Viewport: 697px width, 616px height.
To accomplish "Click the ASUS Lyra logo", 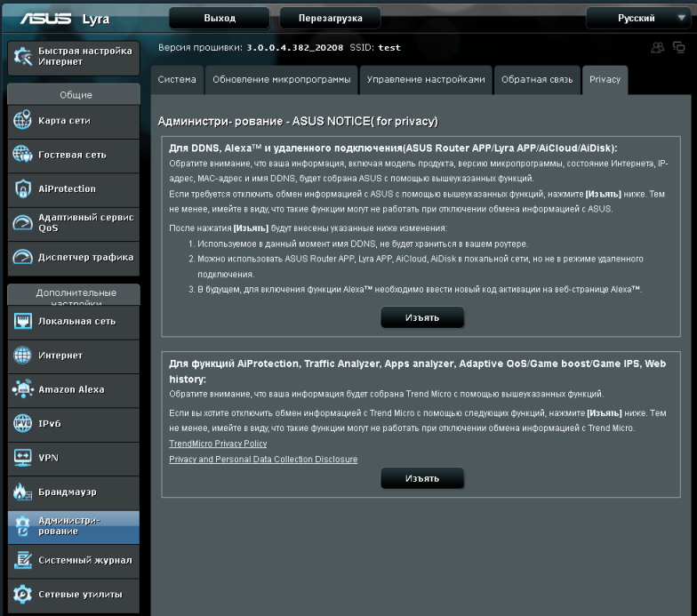I will (65, 19).
